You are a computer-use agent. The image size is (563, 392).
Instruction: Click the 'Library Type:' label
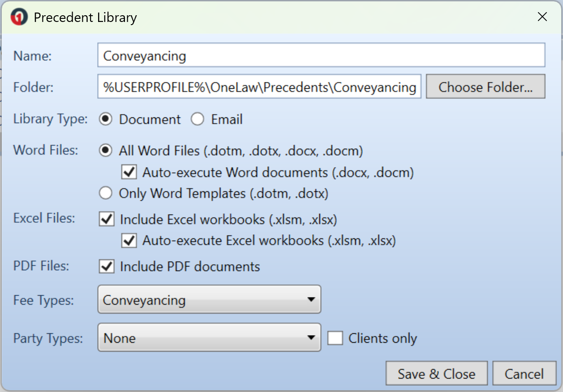click(51, 119)
